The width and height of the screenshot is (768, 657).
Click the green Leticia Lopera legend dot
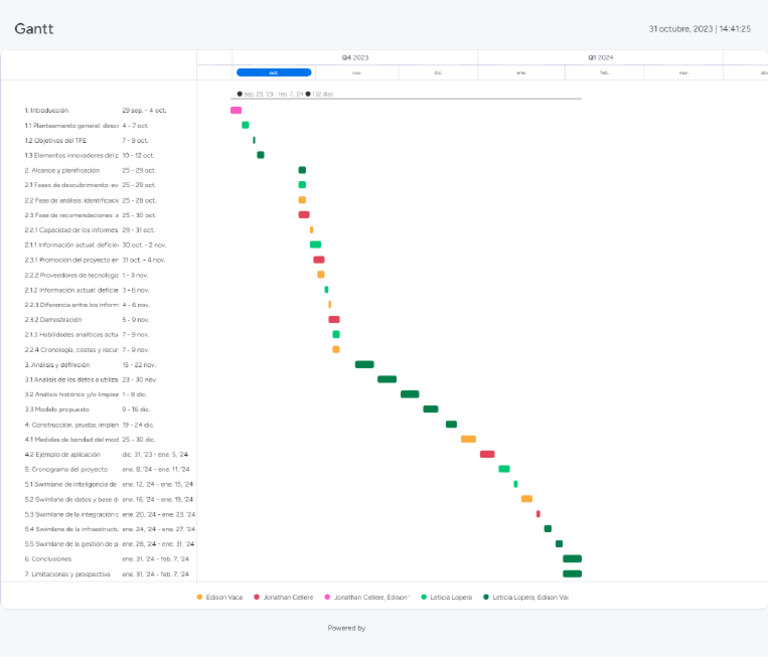(424, 597)
